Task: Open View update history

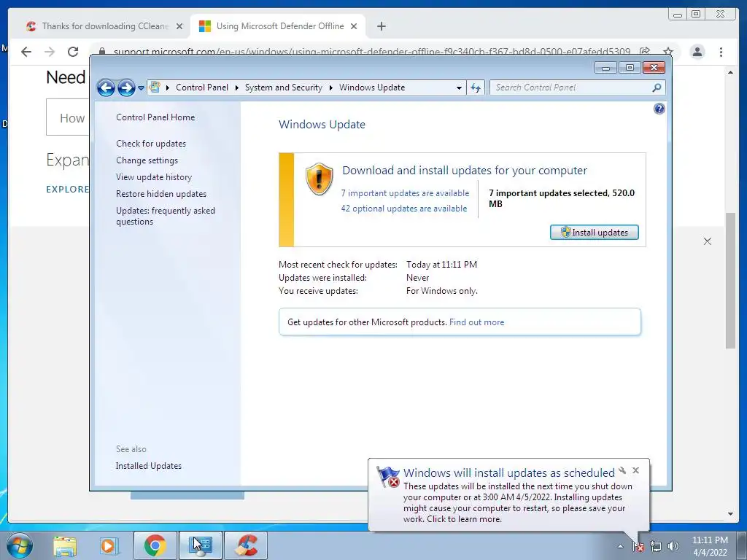Action: tap(154, 177)
